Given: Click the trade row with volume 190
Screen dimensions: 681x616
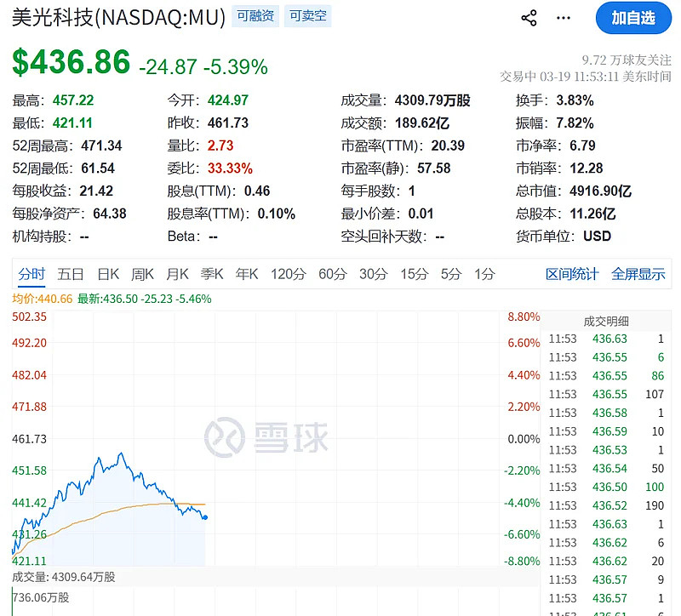Looking at the screenshot, I should click(x=606, y=505).
